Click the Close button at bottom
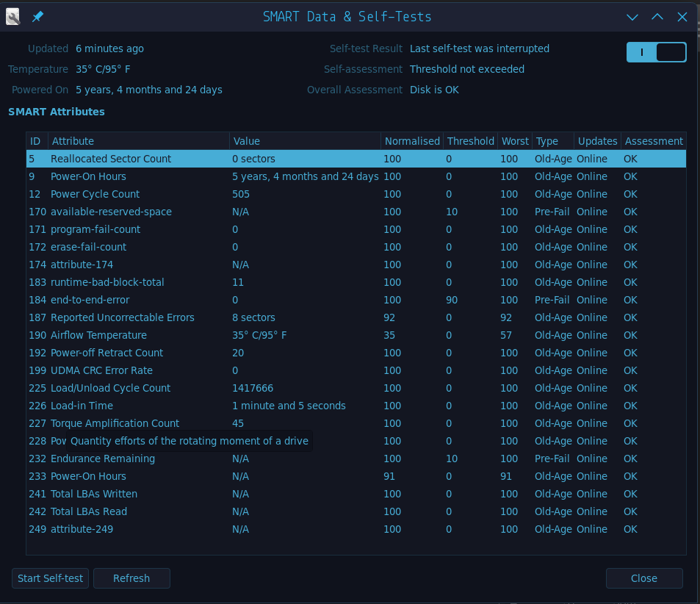Screen dimensions: 700x604 pyautogui.click(x=644, y=578)
